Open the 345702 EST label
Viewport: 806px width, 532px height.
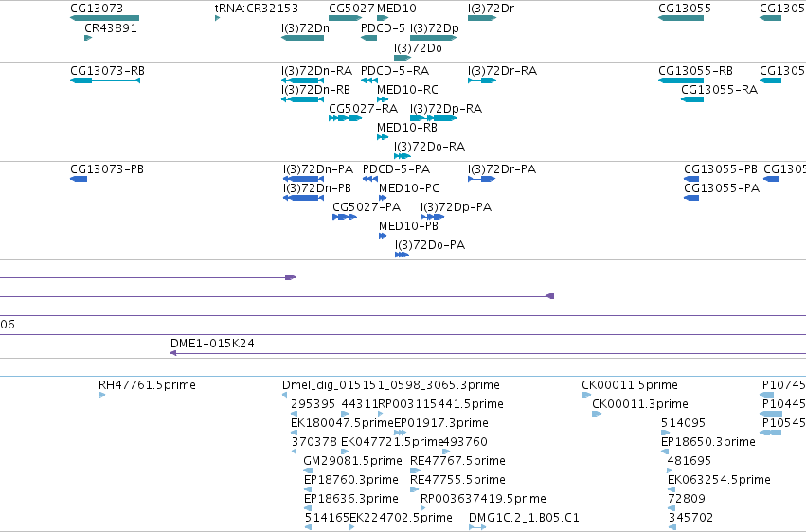[x=690, y=517]
